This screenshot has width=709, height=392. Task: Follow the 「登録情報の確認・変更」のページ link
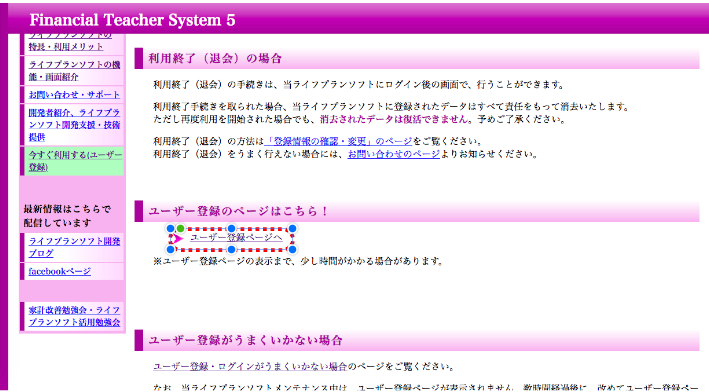point(339,141)
